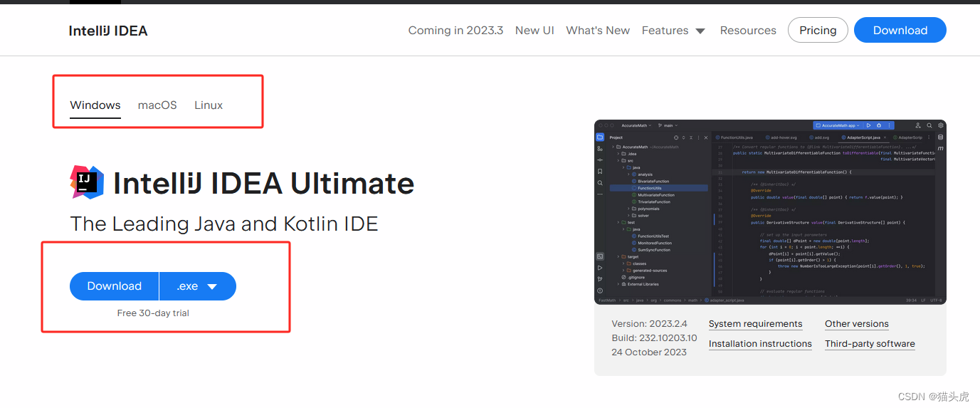
Task: Open the Other versions link
Action: pyautogui.click(x=857, y=324)
